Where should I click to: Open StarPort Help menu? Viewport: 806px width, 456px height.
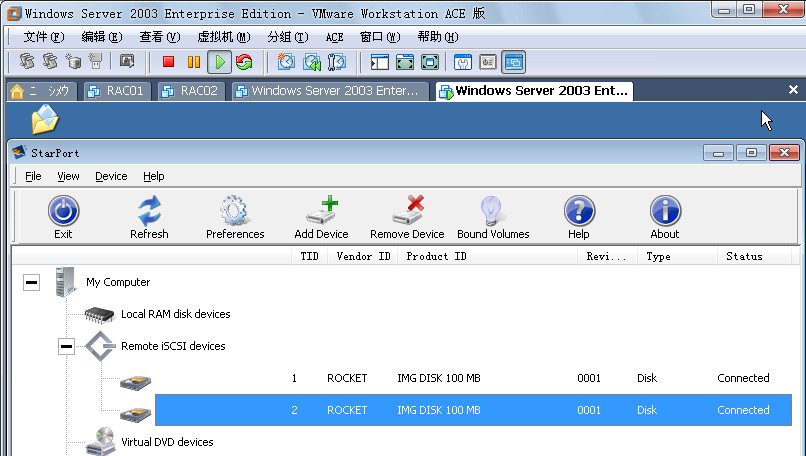pos(153,176)
